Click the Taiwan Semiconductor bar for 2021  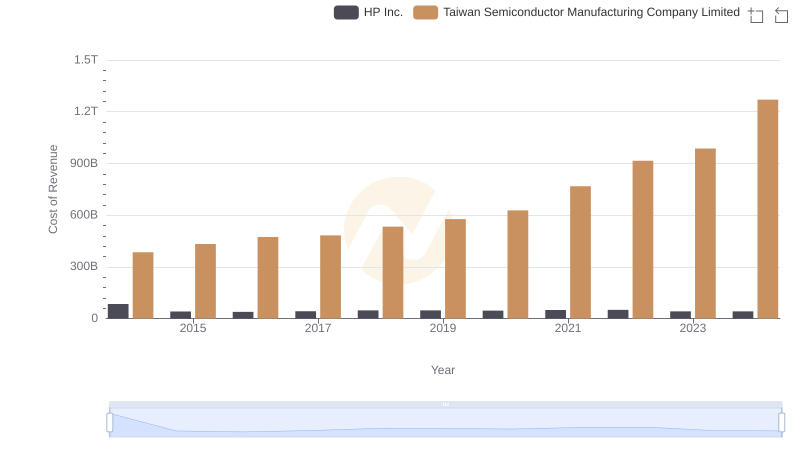click(x=580, y=252)
